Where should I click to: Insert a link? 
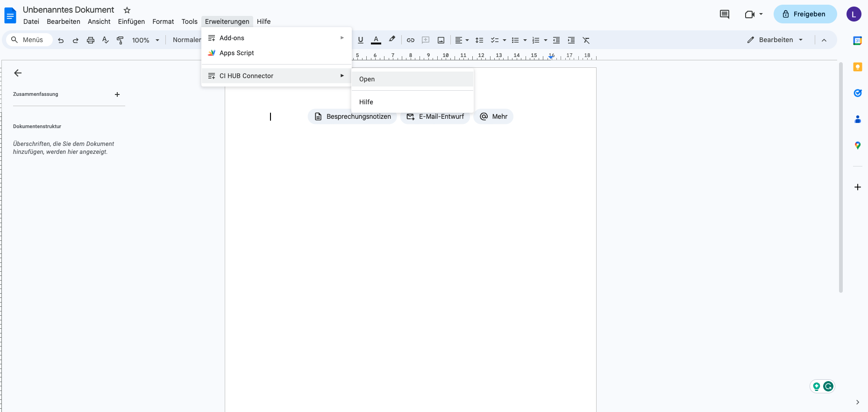411,40
